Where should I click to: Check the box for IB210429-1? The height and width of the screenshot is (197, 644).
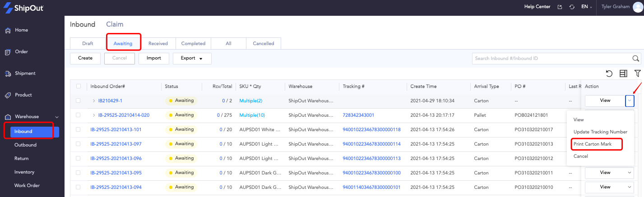79,101
